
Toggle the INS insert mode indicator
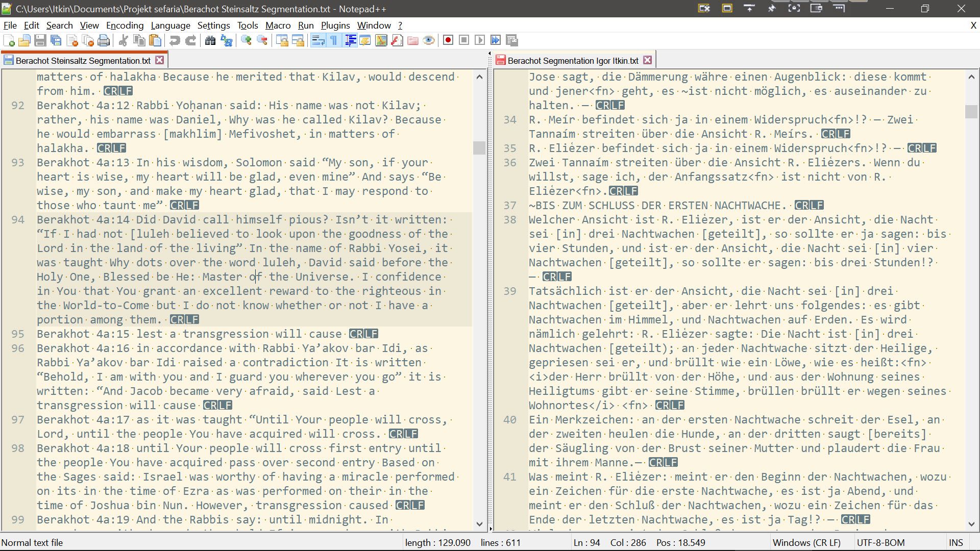click(955, 543)
